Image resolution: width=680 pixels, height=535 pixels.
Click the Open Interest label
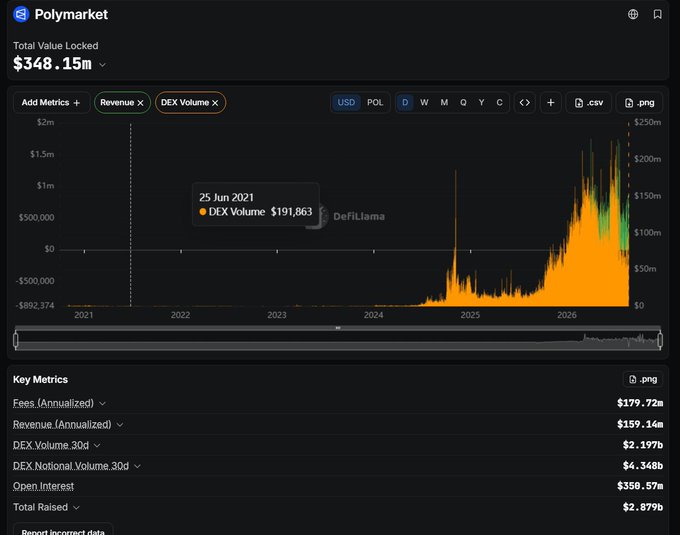click(43, 486)
